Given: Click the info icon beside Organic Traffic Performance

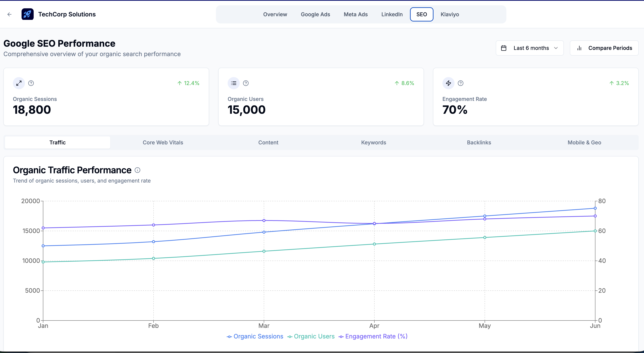Looking at the screenshot, I should click(x=137, y=170).
